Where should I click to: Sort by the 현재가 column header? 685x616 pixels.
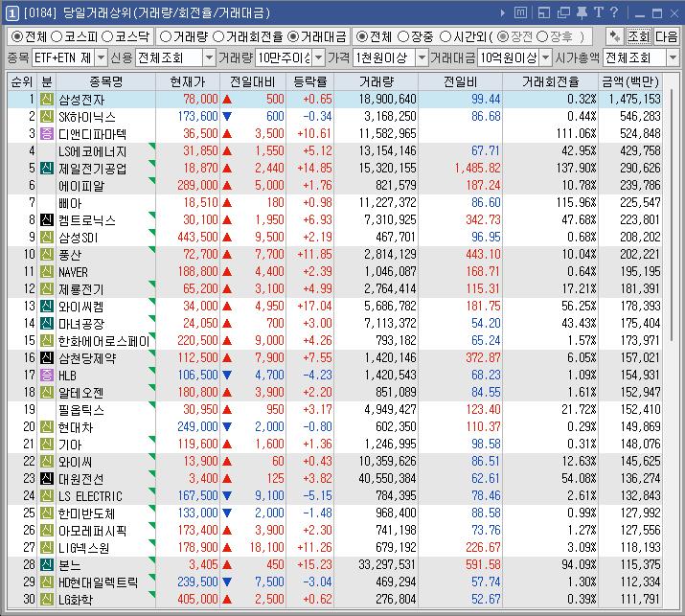(x=188, y=81)
